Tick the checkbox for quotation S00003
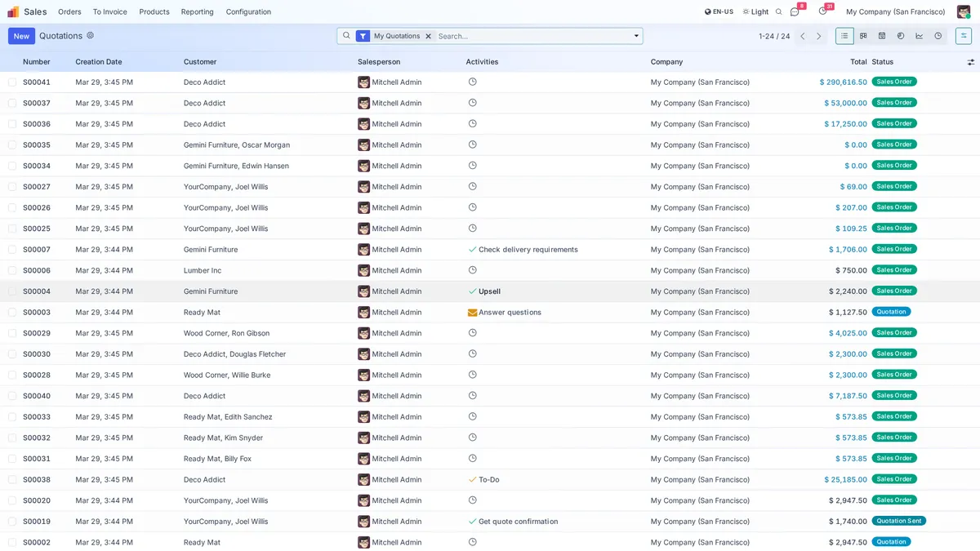The image size is (980, 551). 11,312
